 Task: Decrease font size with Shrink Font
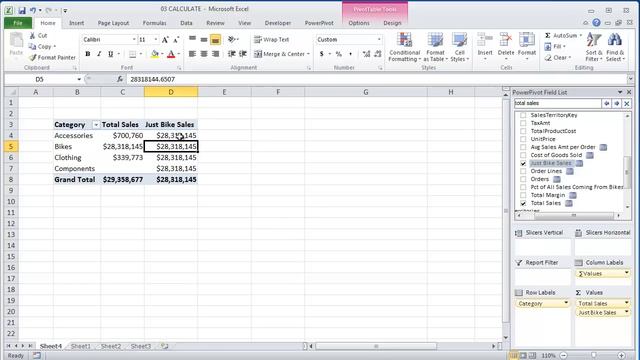176,40
